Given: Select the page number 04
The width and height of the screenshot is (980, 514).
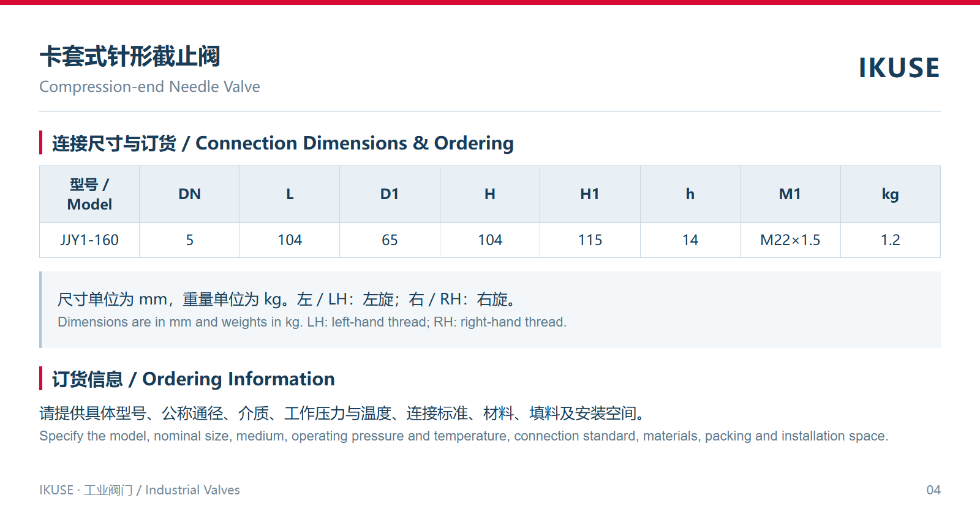Looking at the screenshot, I should click(x=933, y=490).
